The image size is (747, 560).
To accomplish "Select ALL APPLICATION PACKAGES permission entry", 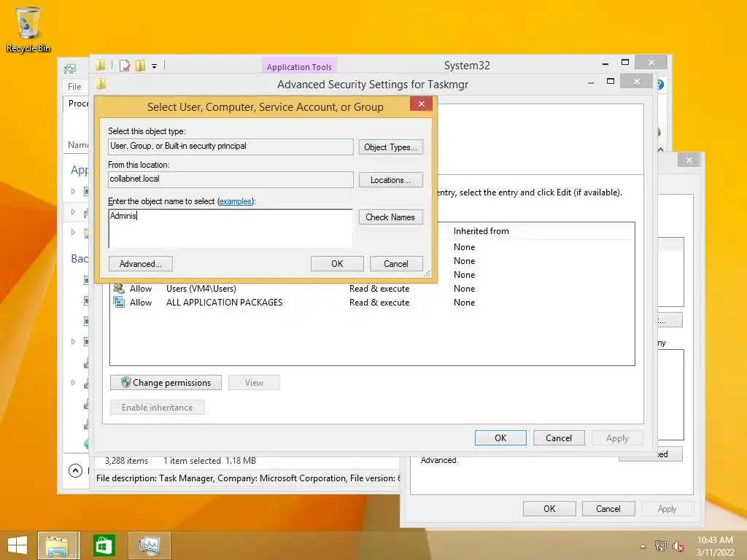I will [371, 303].
